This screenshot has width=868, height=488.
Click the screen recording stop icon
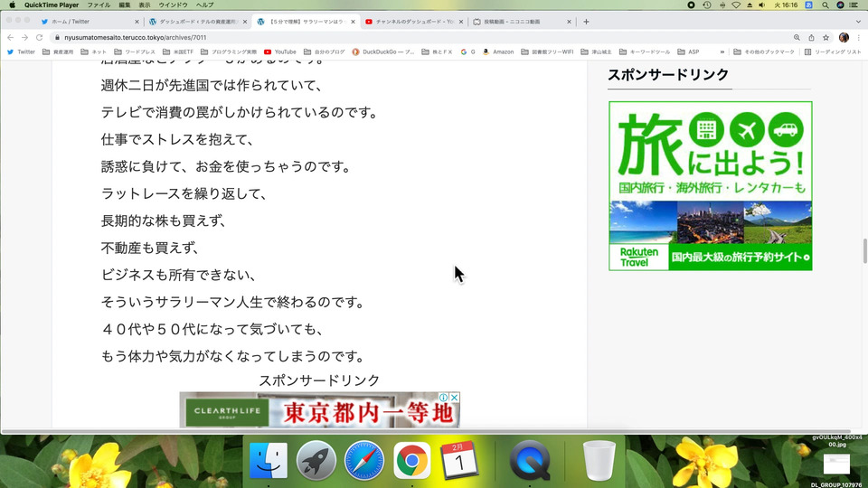click(x=691, y=5)
